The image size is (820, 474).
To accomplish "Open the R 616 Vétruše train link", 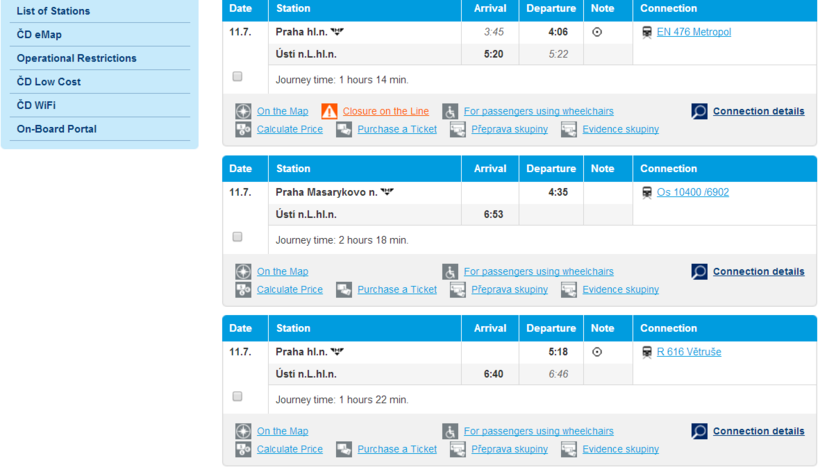I will pos(688,352).
